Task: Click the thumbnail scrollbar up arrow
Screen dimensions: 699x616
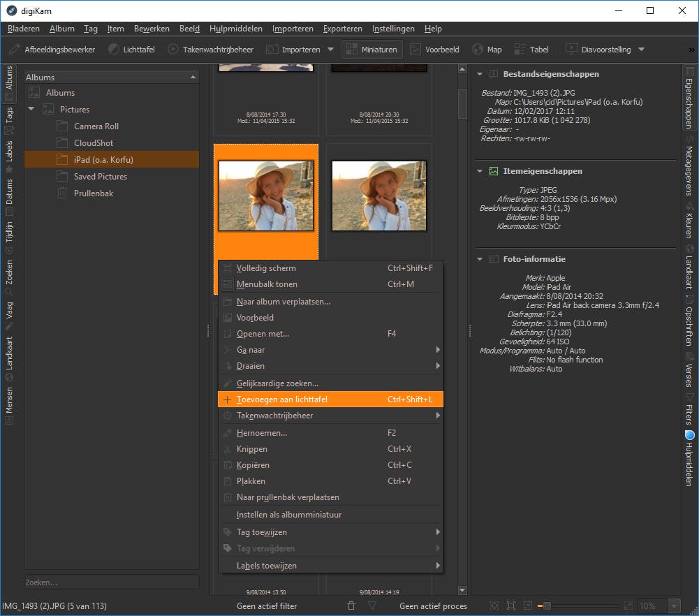Action: (462, 70)
